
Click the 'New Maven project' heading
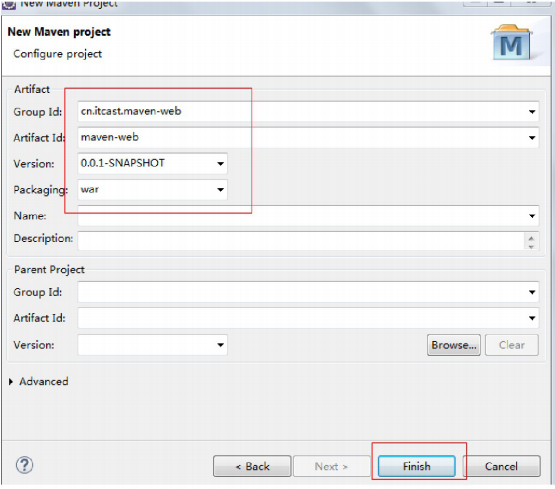click(59, 32)
